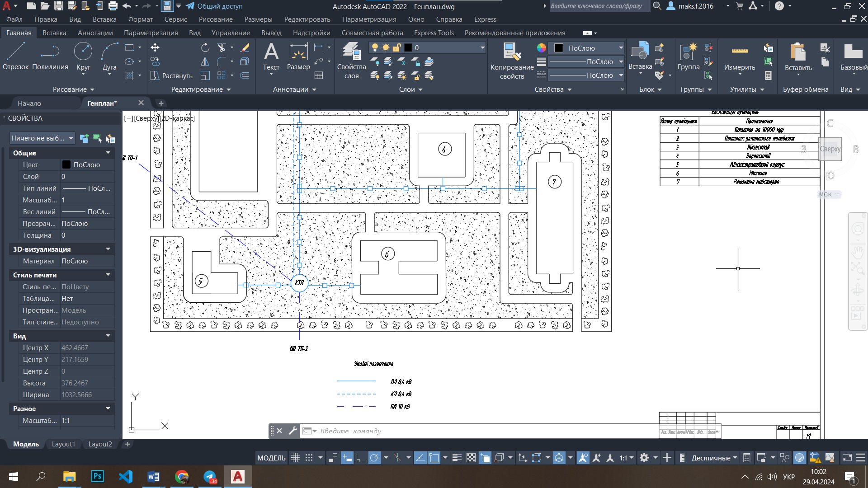Toggle lineweight display in status bar
Screen dimensions: 868x488
coord(457,458)
